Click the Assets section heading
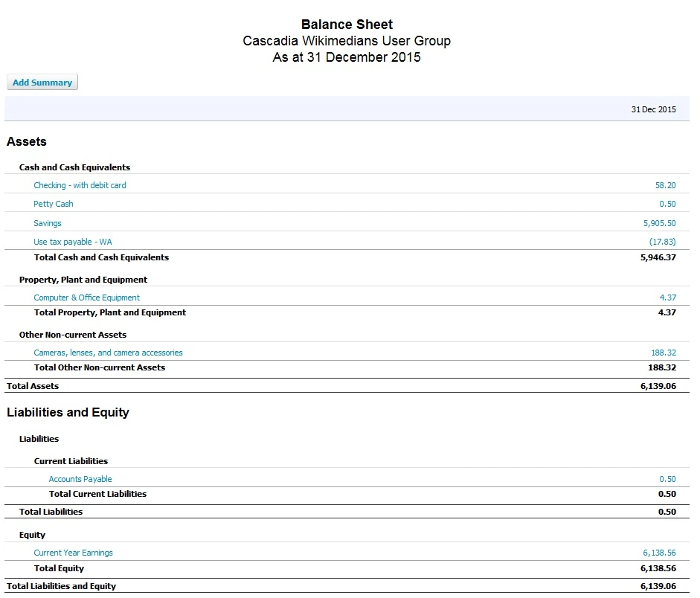 27,141
